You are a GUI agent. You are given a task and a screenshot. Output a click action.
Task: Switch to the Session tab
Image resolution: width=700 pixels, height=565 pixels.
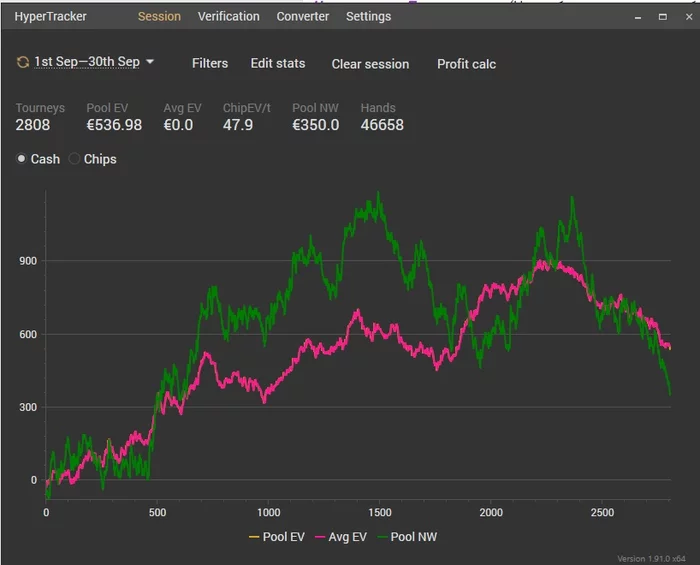[x=159, y=16]
